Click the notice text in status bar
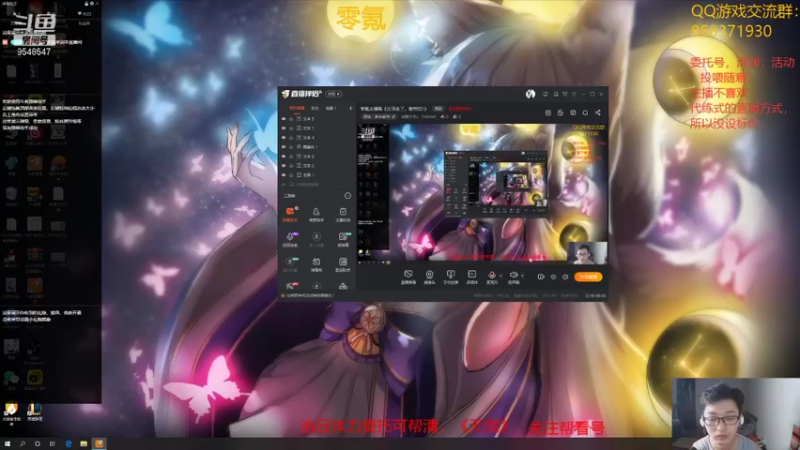The height and width of the screenshot is (450, 800). pos(310,295)
